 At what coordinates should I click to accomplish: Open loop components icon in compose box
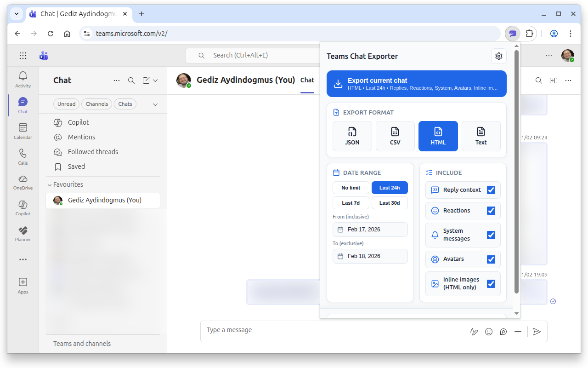(x=503, y=332)
